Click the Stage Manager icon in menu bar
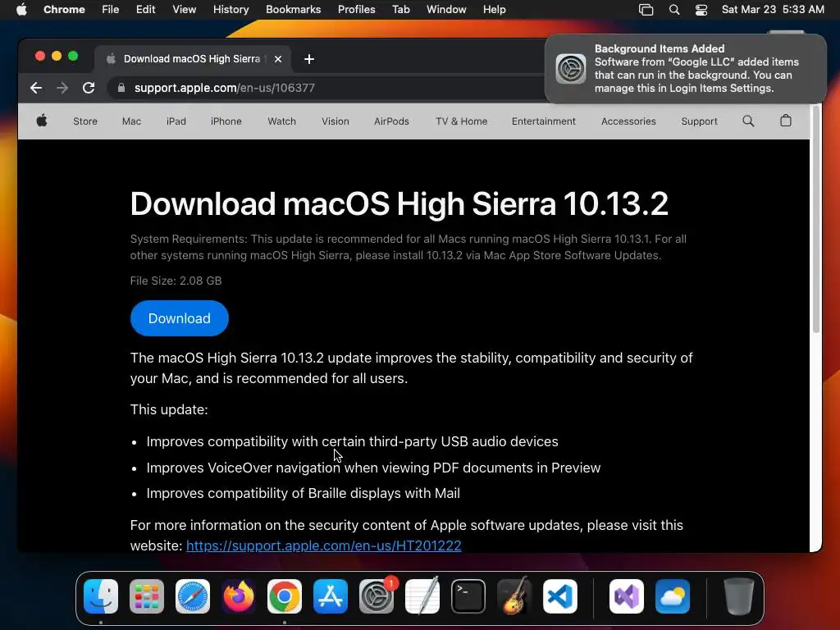 pos(646,10)
